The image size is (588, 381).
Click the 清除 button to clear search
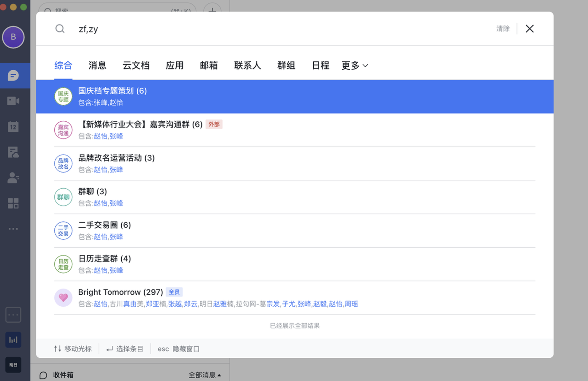(503, 29)
